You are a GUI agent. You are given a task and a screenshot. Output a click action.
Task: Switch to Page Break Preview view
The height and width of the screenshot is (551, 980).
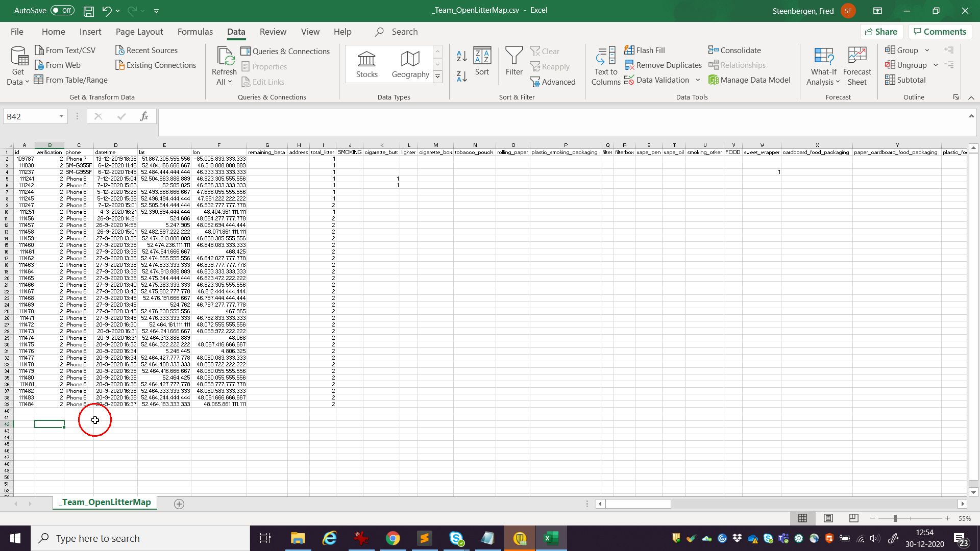tap(853, 518)
